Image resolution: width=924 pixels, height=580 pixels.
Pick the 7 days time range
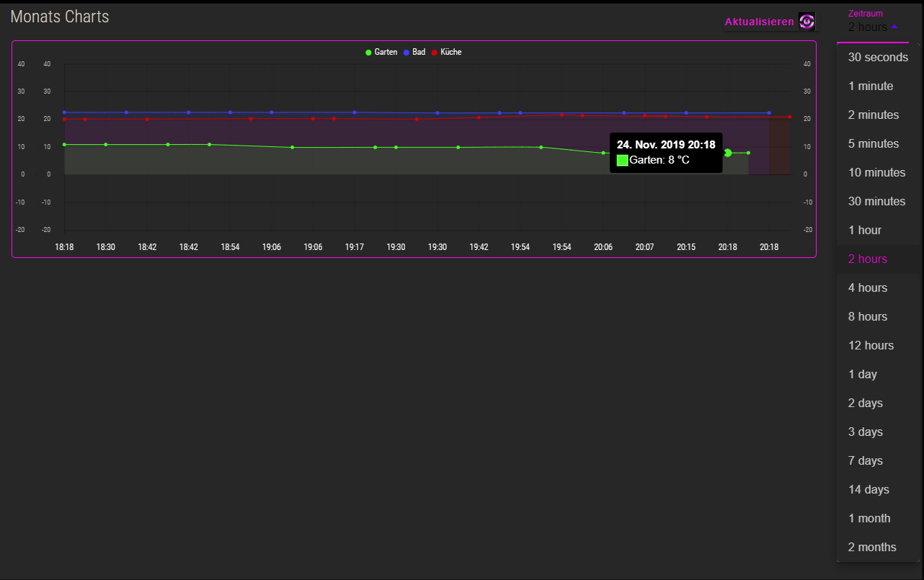tap(878, 460)
